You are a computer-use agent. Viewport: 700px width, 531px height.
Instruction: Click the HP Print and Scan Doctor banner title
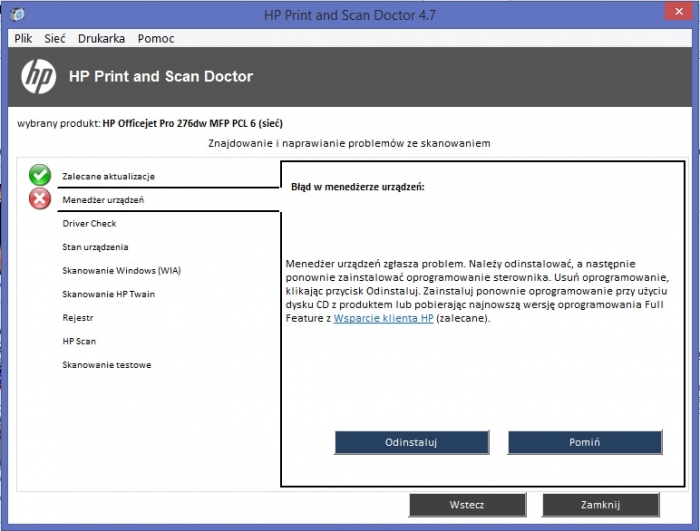click(161, 76)
